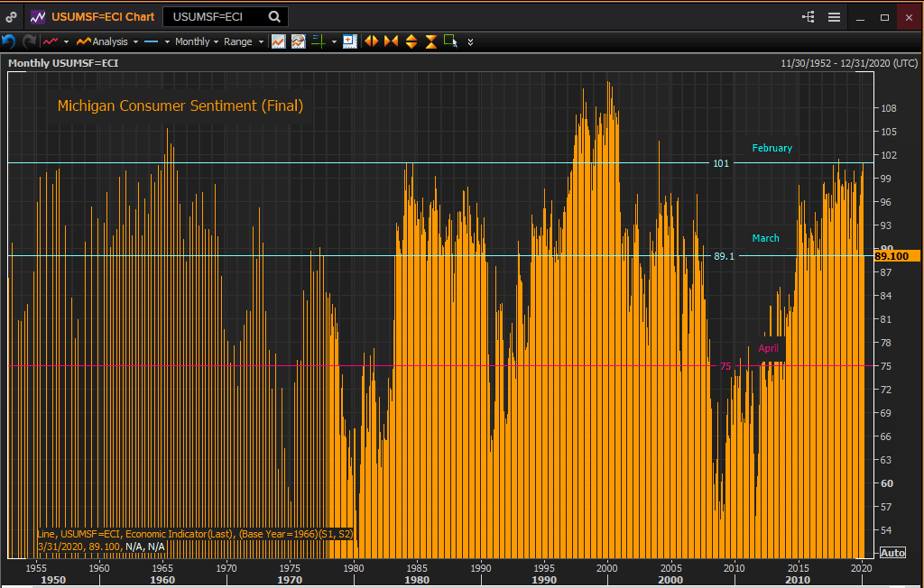924x588 pixels.
Task: Click the expand horizontally arrows icon
Action: click(371, 41)
